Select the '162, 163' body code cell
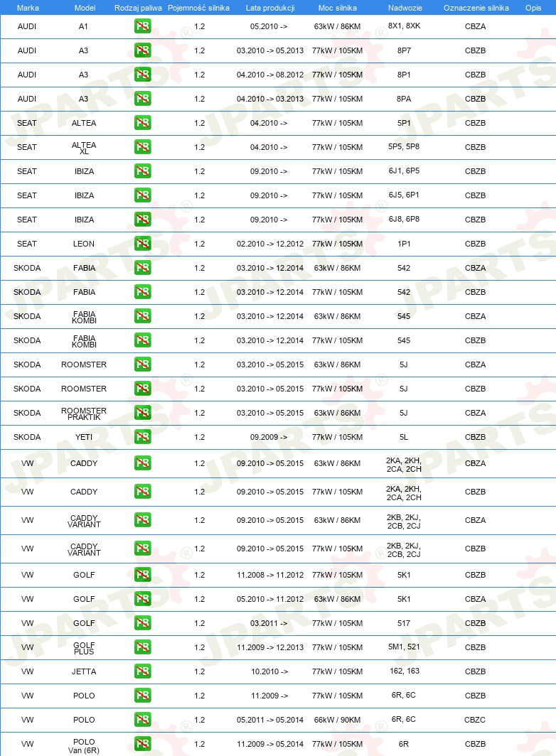 pyautogui.click(x=405, y=671)
